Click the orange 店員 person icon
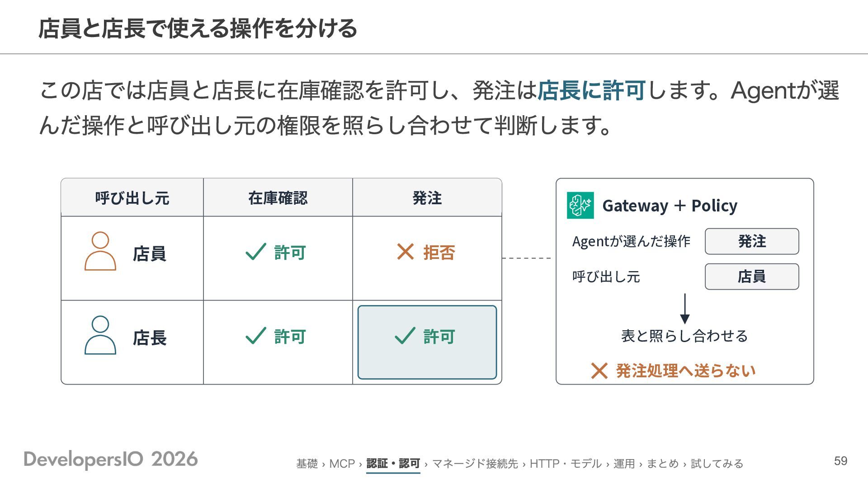This screenshot has height=488, width=868. coord(100,251)
